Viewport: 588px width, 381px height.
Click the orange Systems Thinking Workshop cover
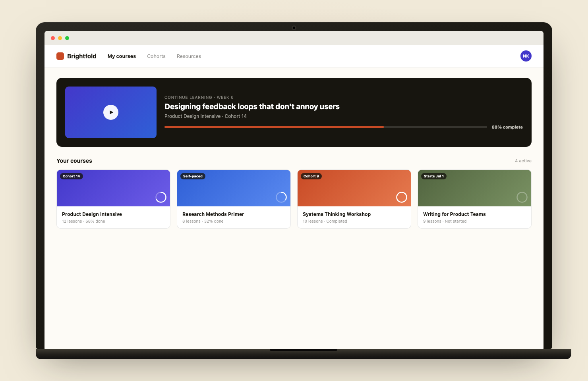pos(354,188)
